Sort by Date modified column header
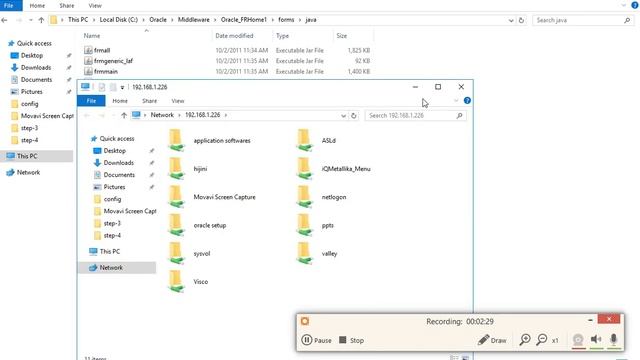Viewport: 640px width, 360px height. coord(234,36)
